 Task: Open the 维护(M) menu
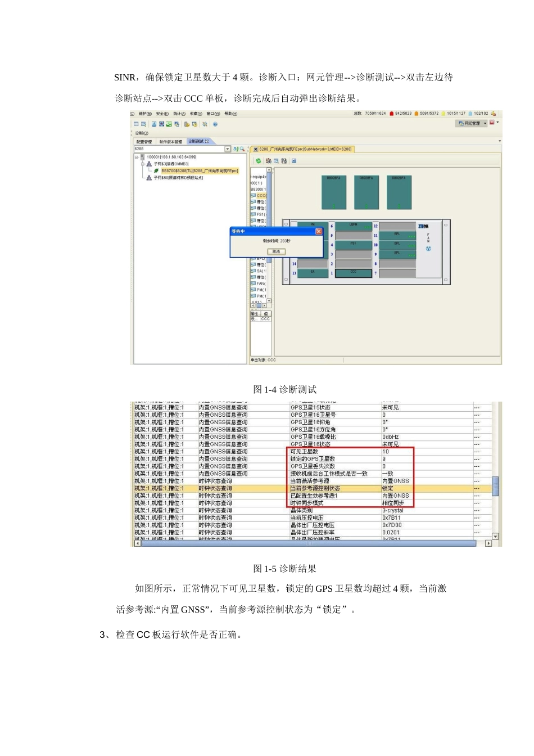click(145, 114)
